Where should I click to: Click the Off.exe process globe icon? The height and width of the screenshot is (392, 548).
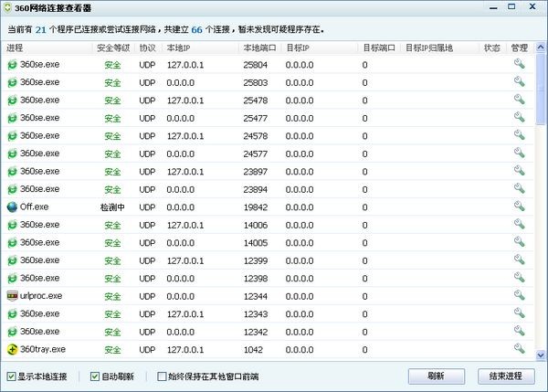click(x=12, y=207)
